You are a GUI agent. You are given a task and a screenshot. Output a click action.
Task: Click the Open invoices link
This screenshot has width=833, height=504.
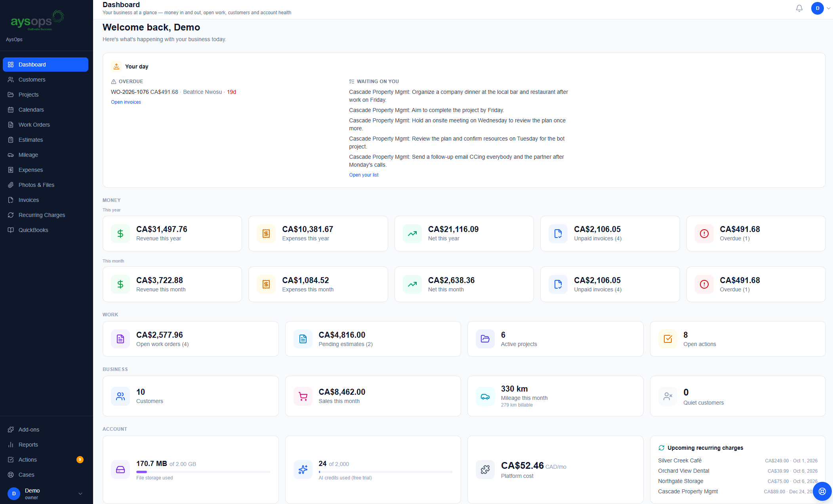[x=126, y=102]
